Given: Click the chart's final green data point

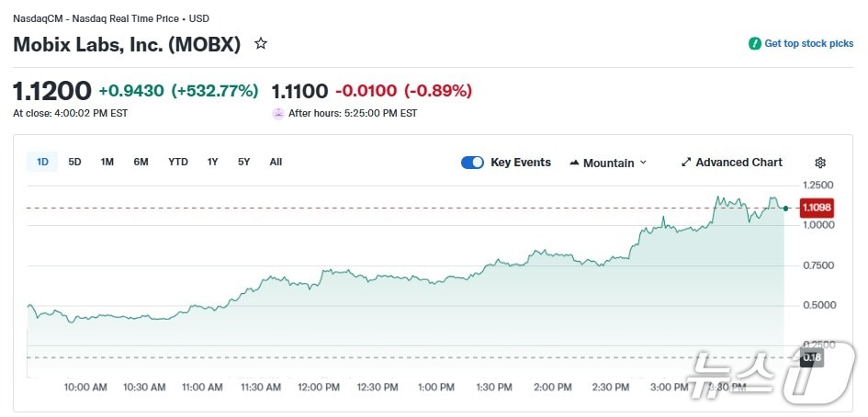Looking at the screenshot, I should coord(785,208).
